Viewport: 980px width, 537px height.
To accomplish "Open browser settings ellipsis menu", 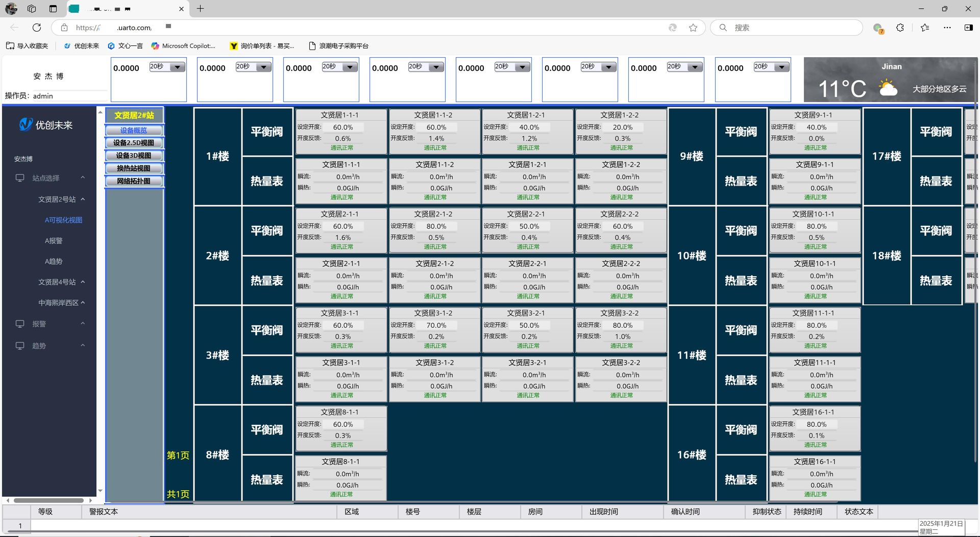I will 947,28.
